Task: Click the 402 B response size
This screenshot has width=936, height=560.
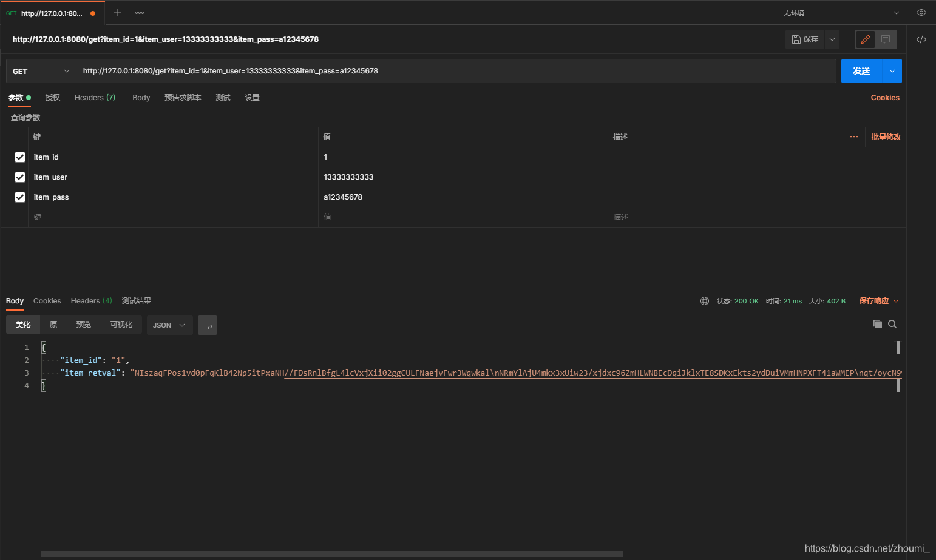Action: click(836, 301)
